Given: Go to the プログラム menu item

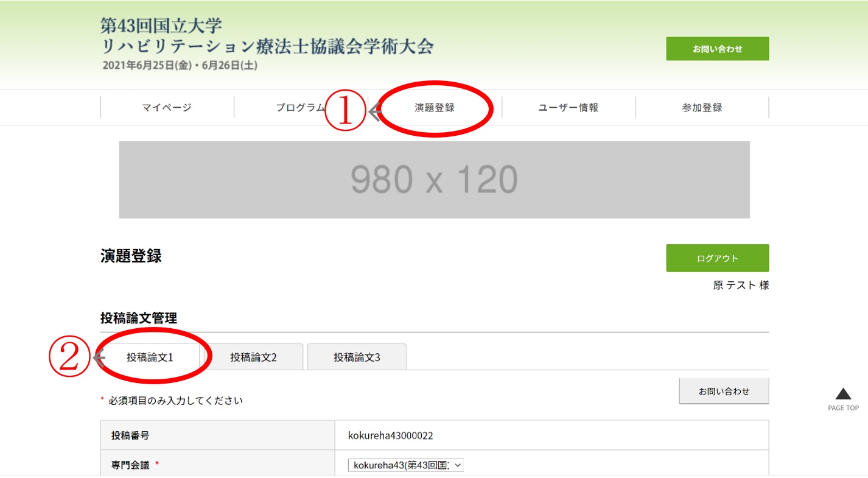Looking at the screenshot, I should (x=300, y=108).
